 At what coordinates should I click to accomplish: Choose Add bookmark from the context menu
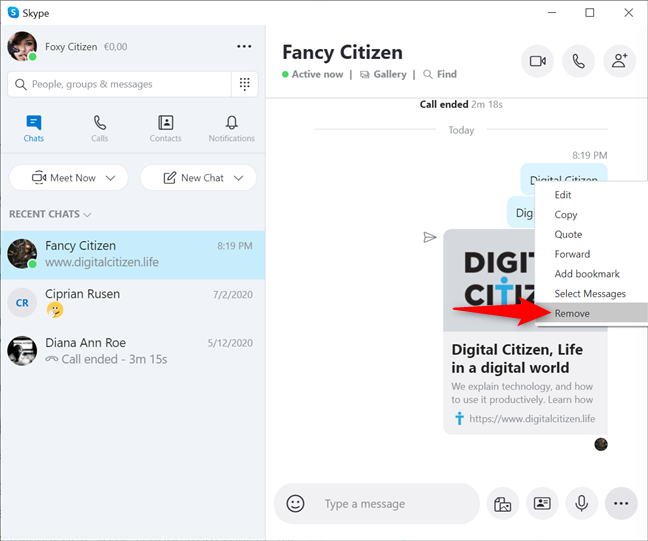[x=591, y=274]
